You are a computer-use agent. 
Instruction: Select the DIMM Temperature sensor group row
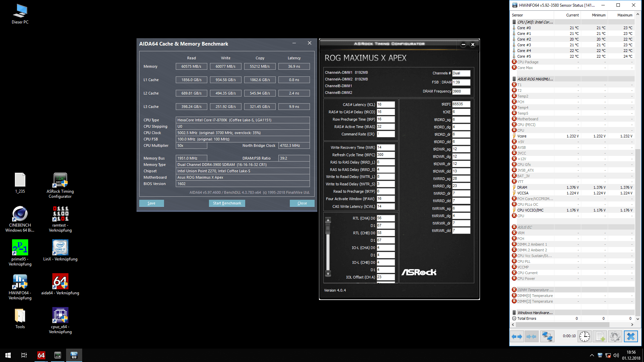(x=573, y=290)
